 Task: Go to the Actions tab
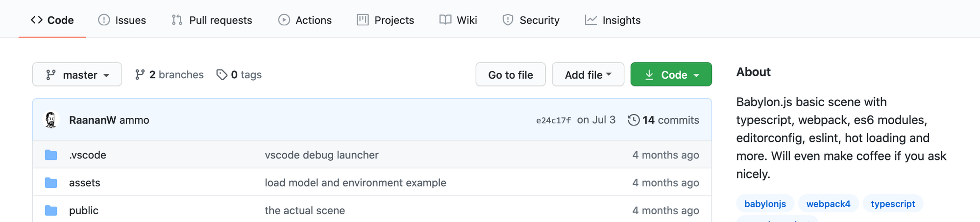(305, 20)
